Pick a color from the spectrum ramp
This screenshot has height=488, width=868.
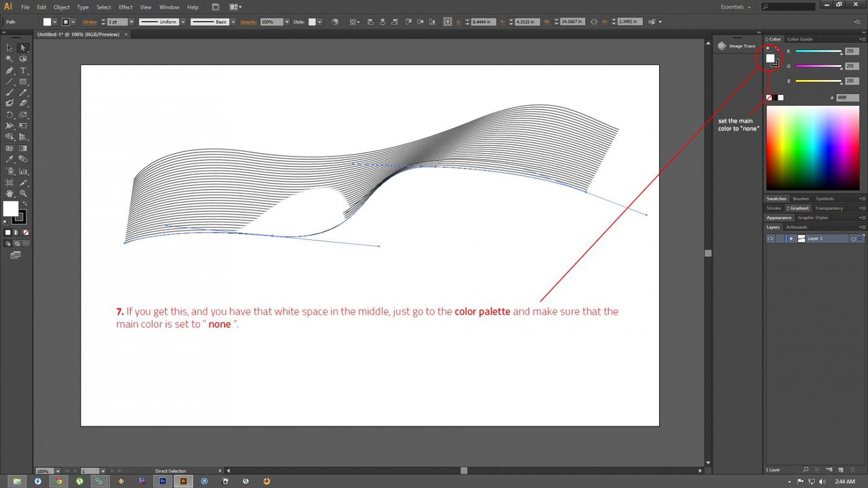tap(812, 148)
